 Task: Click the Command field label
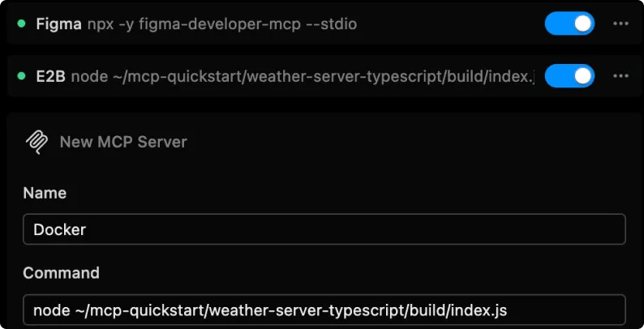coord(61,272)
